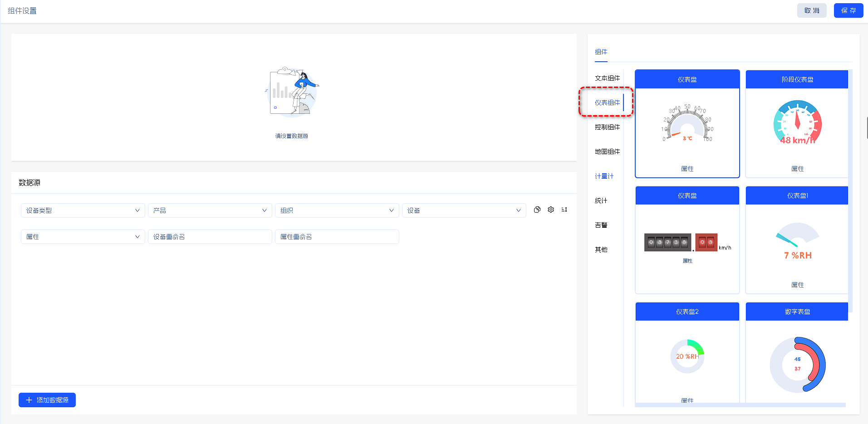
Task: Click the row height sort icon
Action: point(564,210)
